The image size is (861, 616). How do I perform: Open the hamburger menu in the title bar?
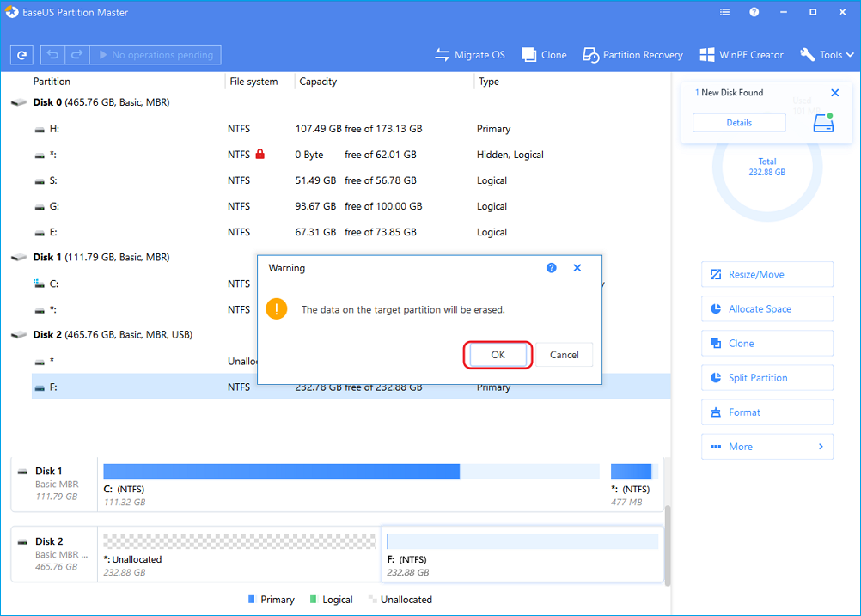coord(724,12)
